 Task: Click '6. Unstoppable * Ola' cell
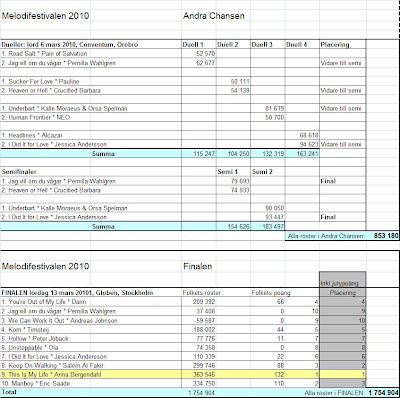coord(30,347)
